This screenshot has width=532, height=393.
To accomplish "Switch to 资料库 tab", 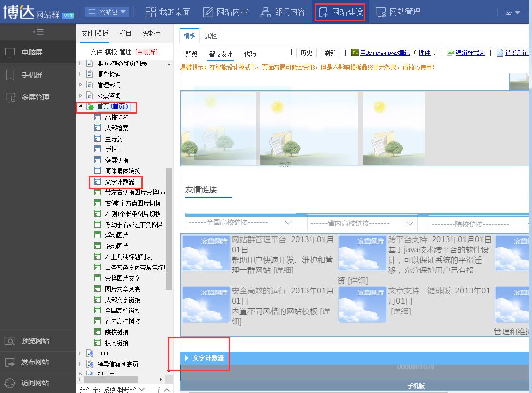I will pyautogui.click(x=152, y=33).
